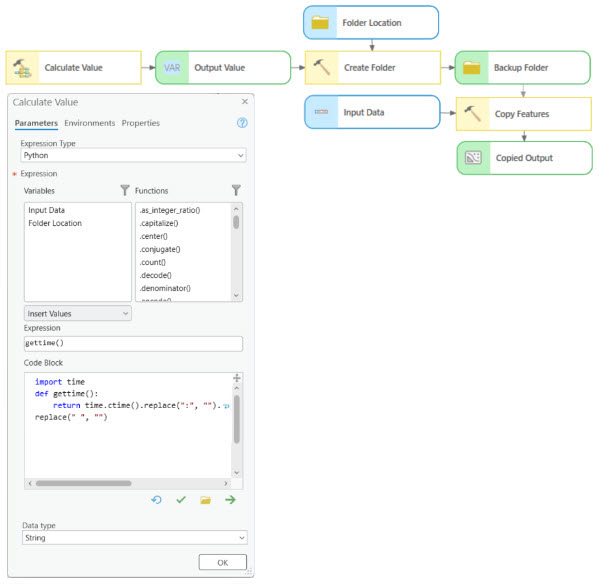Click the yellow folder import icon

206,500
